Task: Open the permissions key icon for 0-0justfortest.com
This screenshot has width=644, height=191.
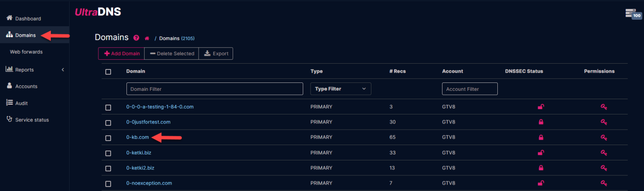Action: click(604, 122)
